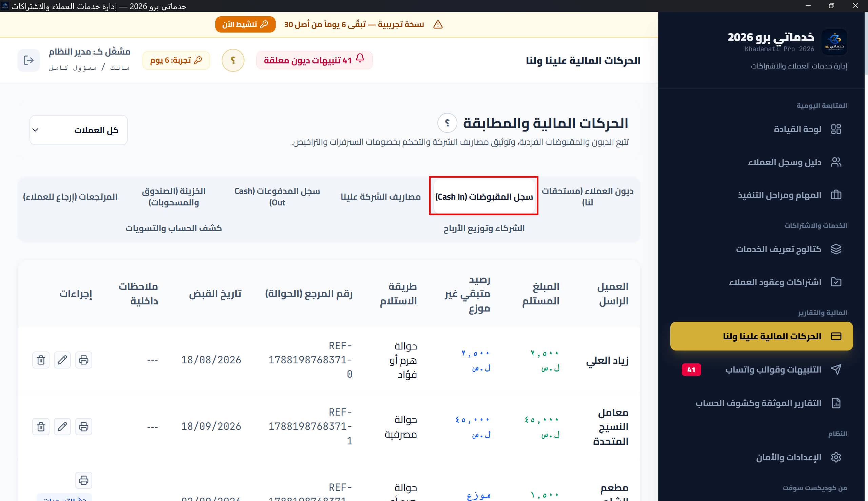Viewport: 868px width, 501px height.
Task: Open المهام ومراحل التنفيذ
Action: pos(761,195)
